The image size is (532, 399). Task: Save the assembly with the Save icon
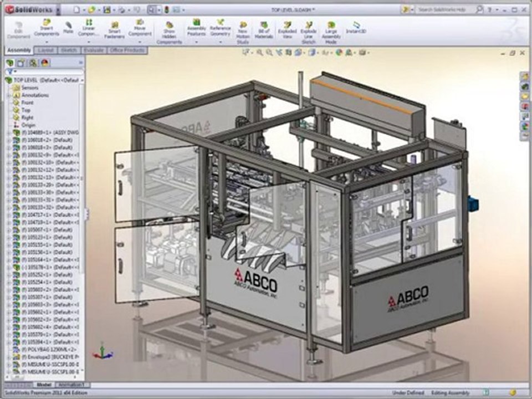click(107, 9)
